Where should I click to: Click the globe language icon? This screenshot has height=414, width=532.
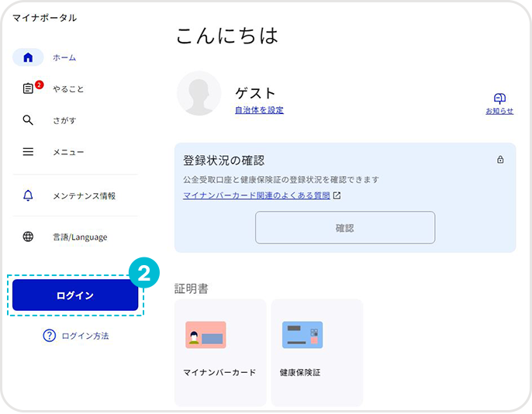pos(28,236)
